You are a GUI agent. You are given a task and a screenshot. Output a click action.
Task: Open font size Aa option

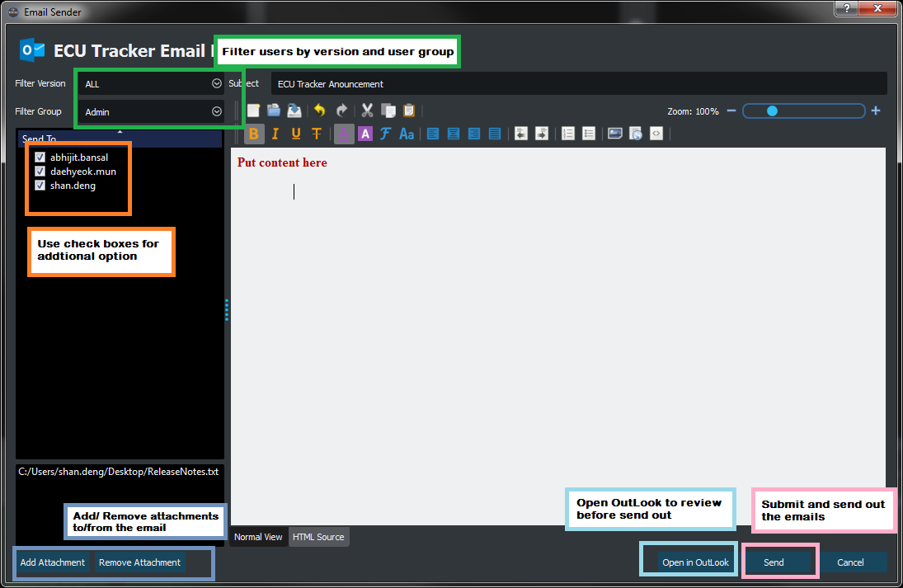[407, 134]
